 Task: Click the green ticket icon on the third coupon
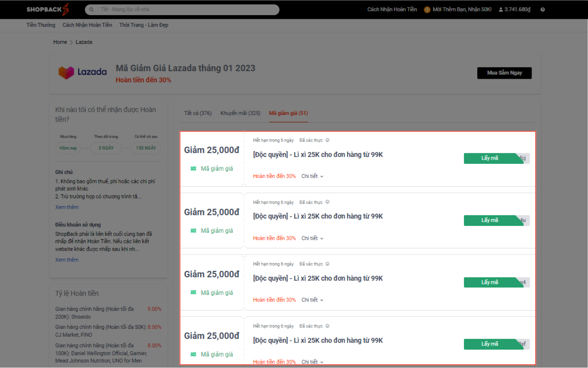(193, 293)
